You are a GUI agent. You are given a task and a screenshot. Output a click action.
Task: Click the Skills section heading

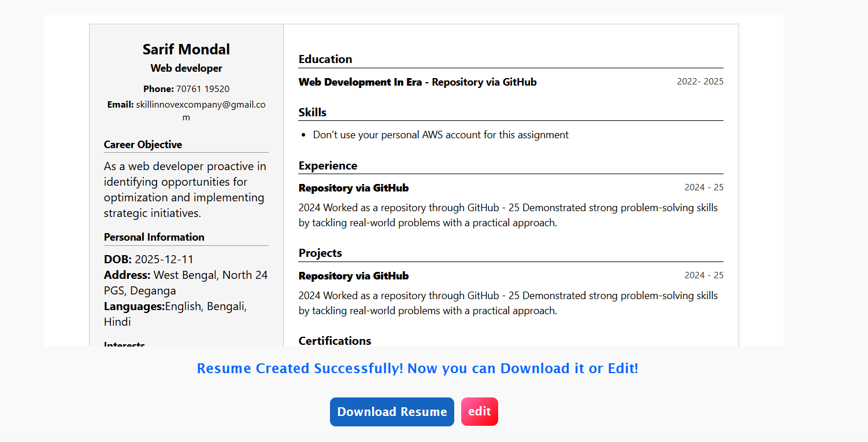tap(312, 112)
